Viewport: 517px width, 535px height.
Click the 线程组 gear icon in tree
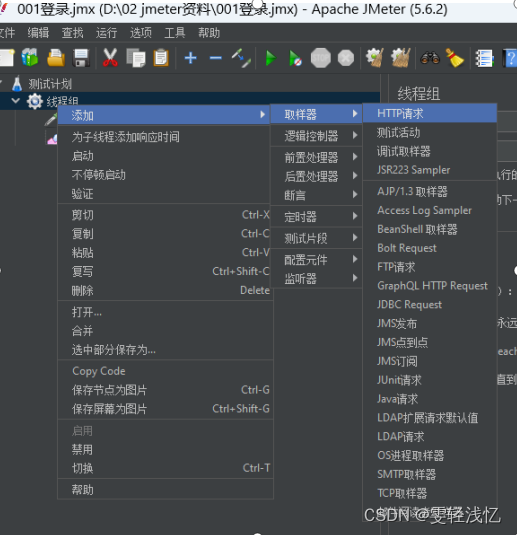click(34, 101)
